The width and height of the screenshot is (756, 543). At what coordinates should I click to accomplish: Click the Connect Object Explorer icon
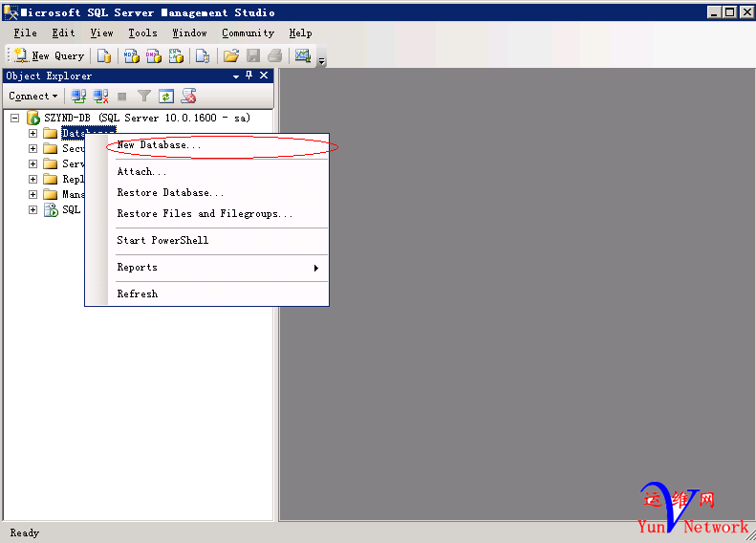[x=78, y=96]
